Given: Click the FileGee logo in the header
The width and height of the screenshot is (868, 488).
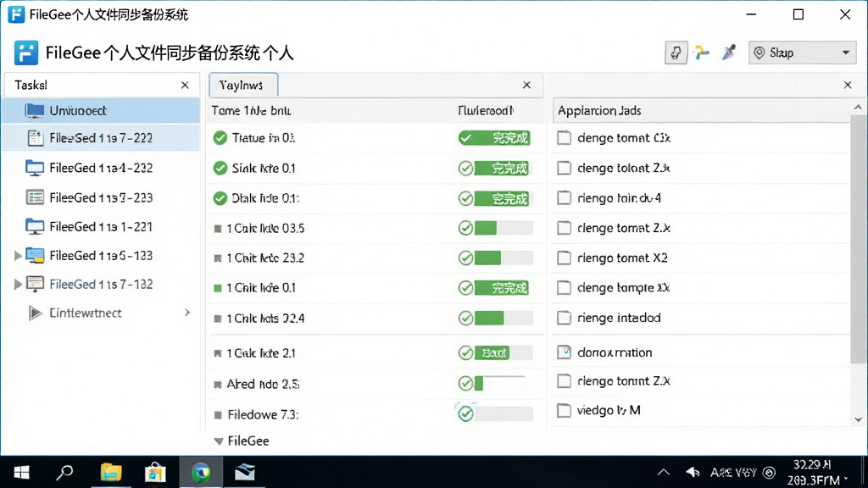Looking at the screenshot, I should [26, 53].
